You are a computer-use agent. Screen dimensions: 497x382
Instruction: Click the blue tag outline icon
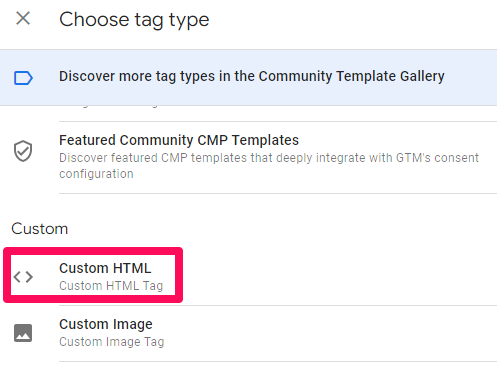[x=23, y=78]
